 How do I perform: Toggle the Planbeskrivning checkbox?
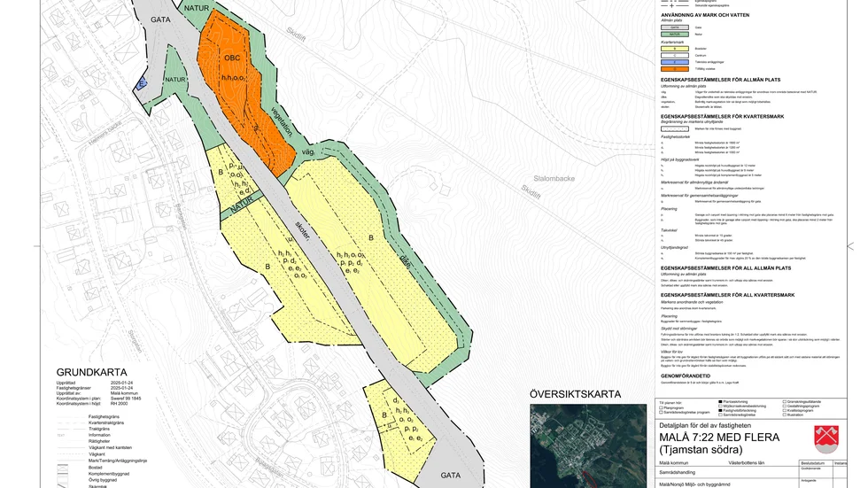tap(720, 402)
